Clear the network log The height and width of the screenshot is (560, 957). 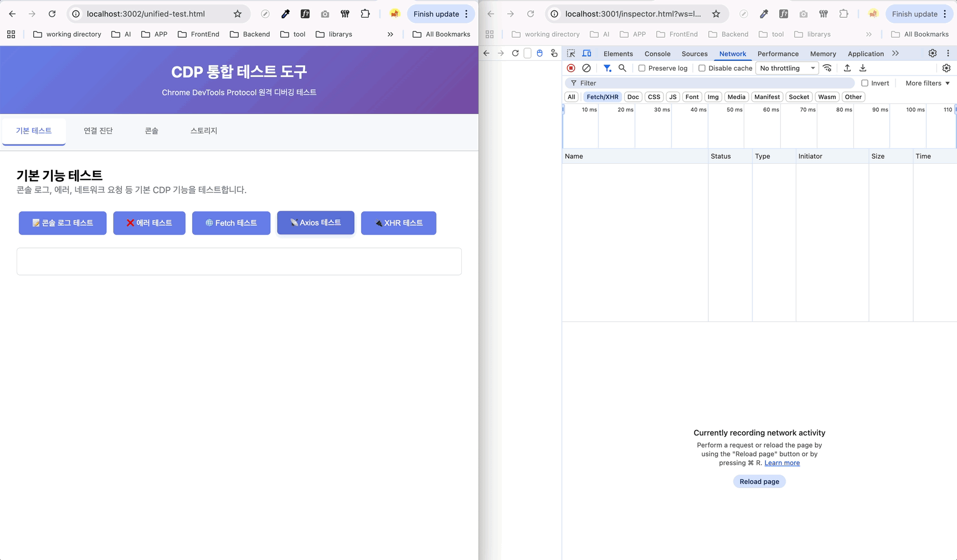pyautogui.click(x=586, y=68)
